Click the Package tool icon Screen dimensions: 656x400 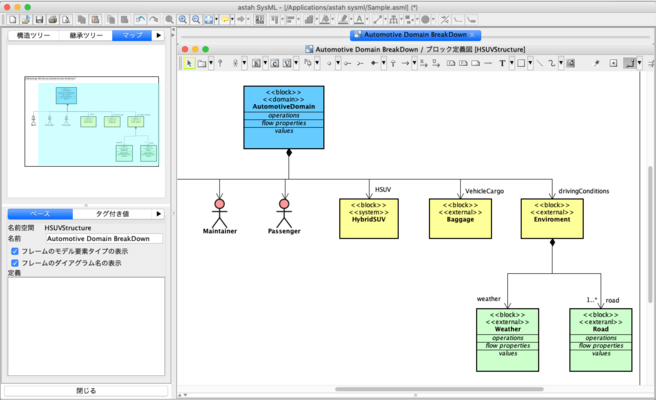pos(203,63)
